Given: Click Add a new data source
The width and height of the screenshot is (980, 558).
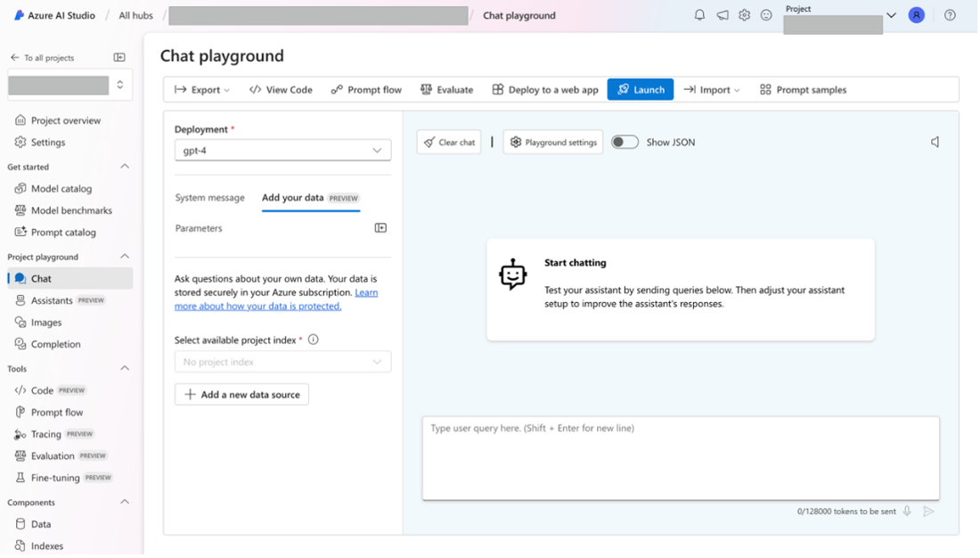Looking at the screenshot, I should tap(241, 395).
